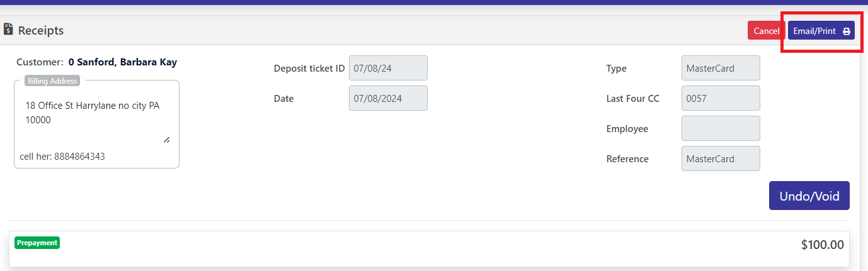Click the Type field showing MasterCard

pos(721,68)
